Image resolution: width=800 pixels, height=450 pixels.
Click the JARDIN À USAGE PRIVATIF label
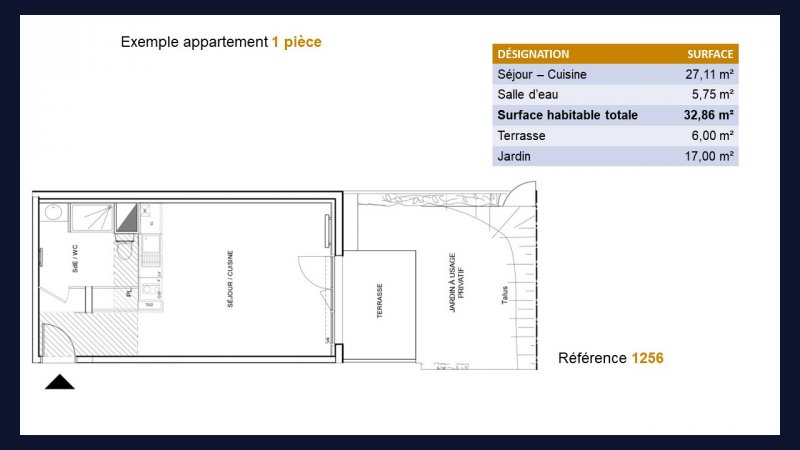(456, 284)
